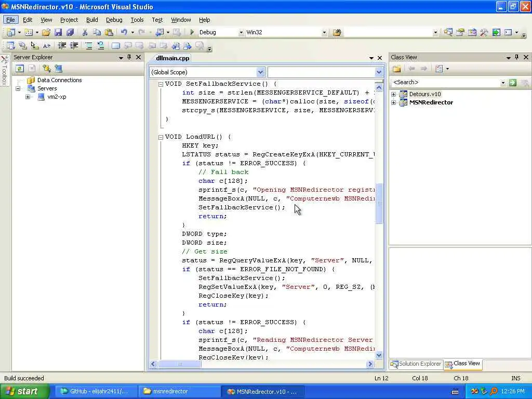Expand the Detours.v10 project node

[x=394, y=95]
